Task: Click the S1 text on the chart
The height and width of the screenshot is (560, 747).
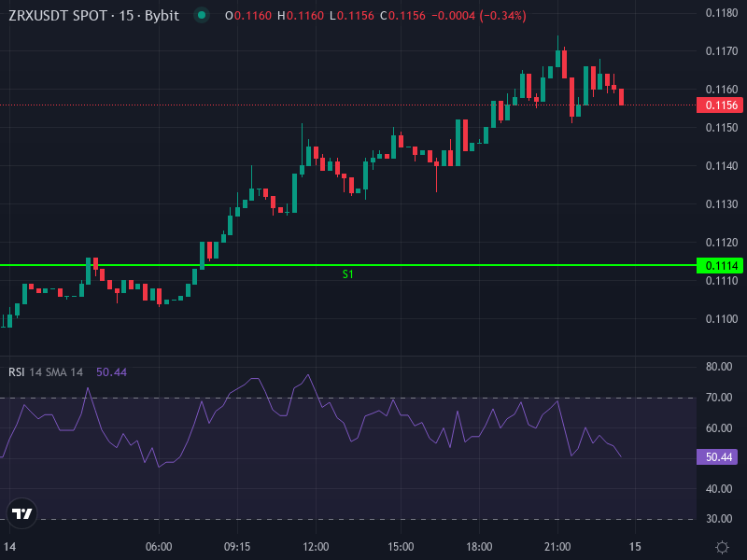Action: [x=346, y=274]
